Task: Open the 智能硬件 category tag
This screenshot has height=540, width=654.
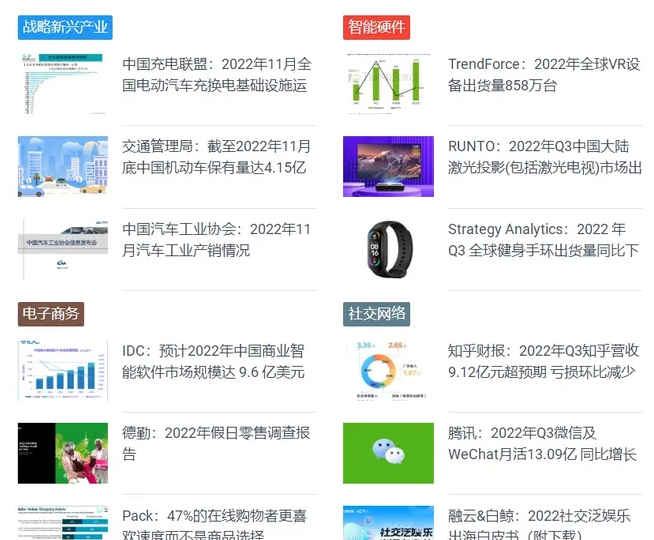Action: click(x=376, y=28)
